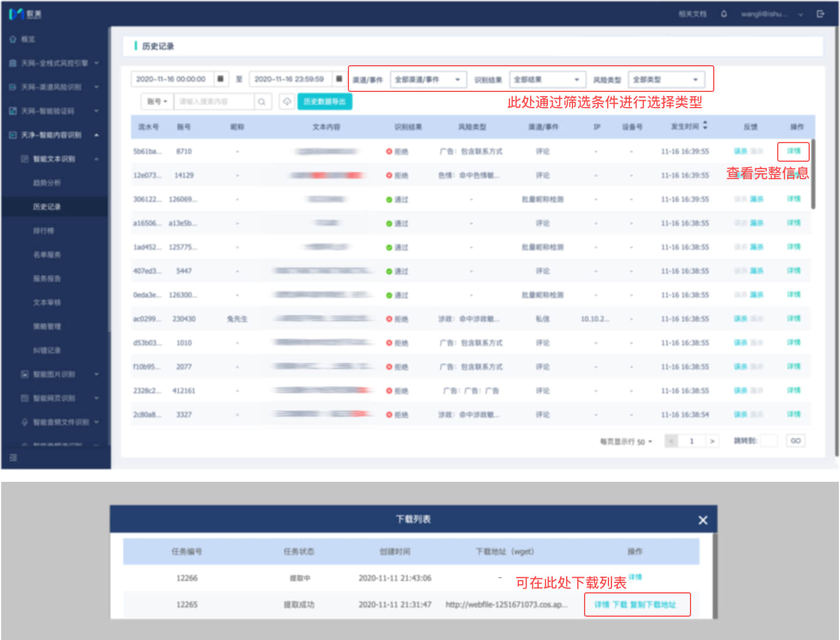Open the end date calendar icon
This screenshot has width=840, height=640.
point(339,79)
